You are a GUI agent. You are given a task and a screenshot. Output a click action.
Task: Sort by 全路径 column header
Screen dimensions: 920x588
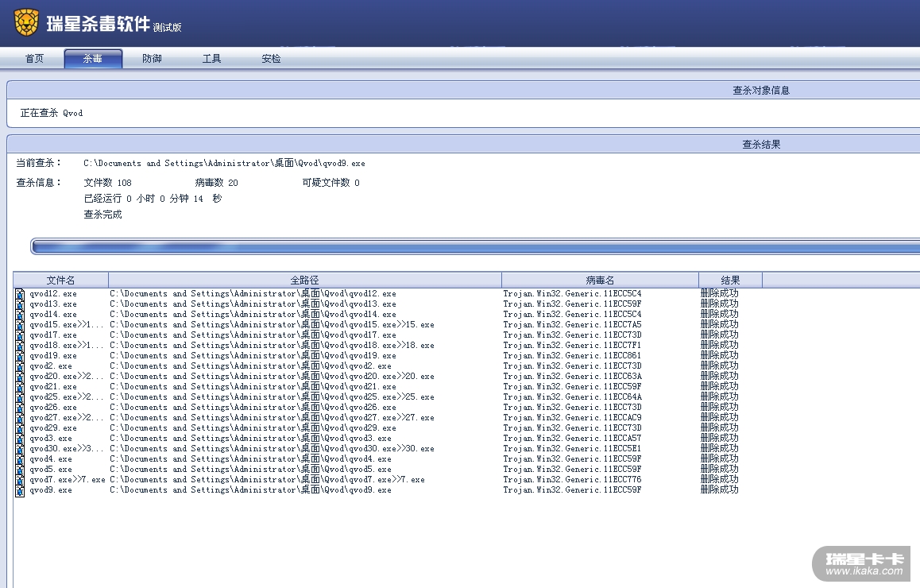pos(304,280)
